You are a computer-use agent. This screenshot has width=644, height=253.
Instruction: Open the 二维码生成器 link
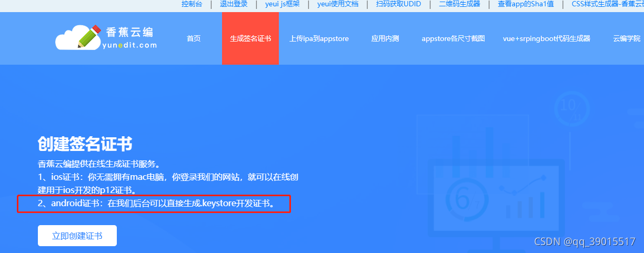click(459, 4)
